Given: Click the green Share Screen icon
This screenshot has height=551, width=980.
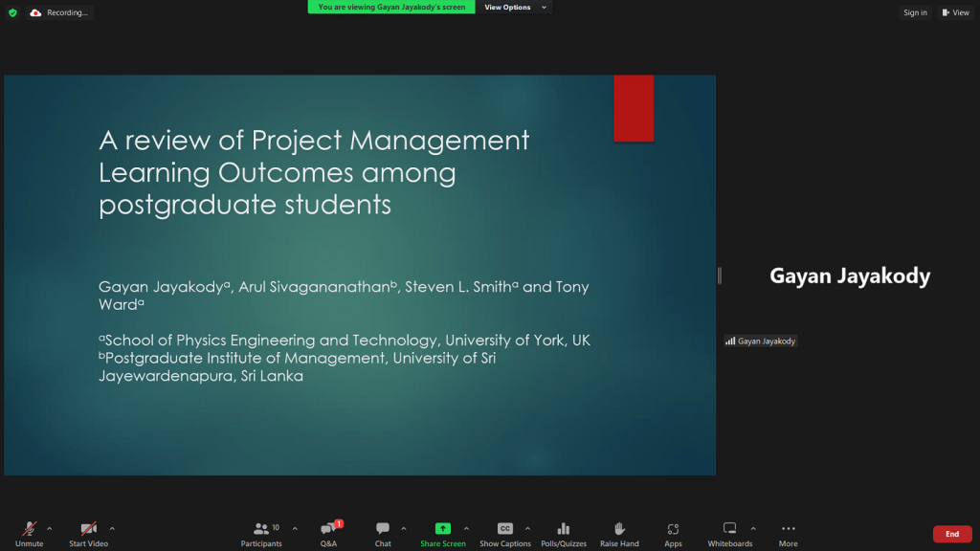Looking at the screenshot, I should (x=442, y=529).
